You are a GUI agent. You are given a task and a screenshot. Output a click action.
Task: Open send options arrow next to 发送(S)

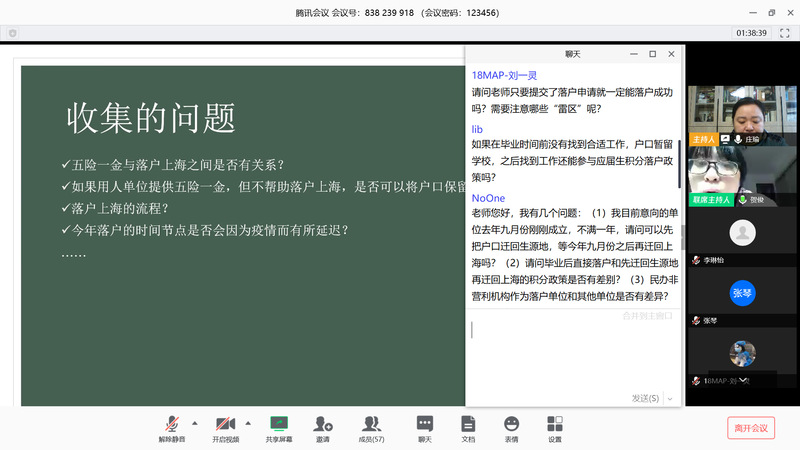click(x=669, y=398)
